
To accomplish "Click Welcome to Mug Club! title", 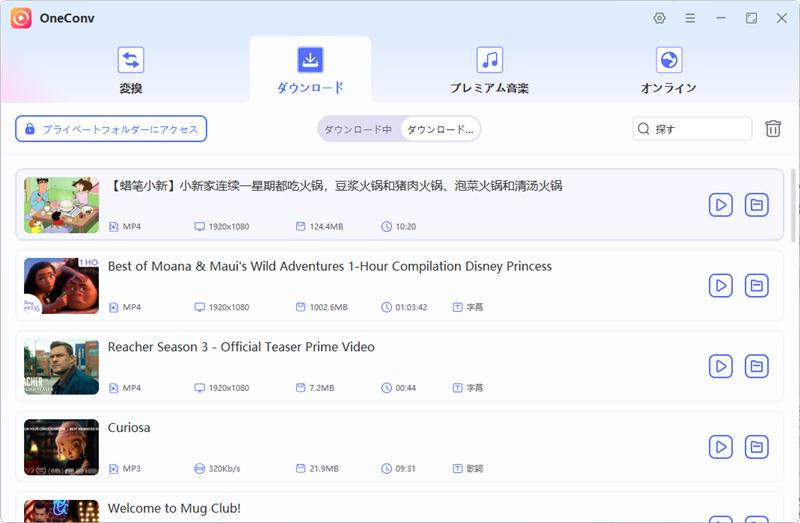I will [x=174, y=508].
